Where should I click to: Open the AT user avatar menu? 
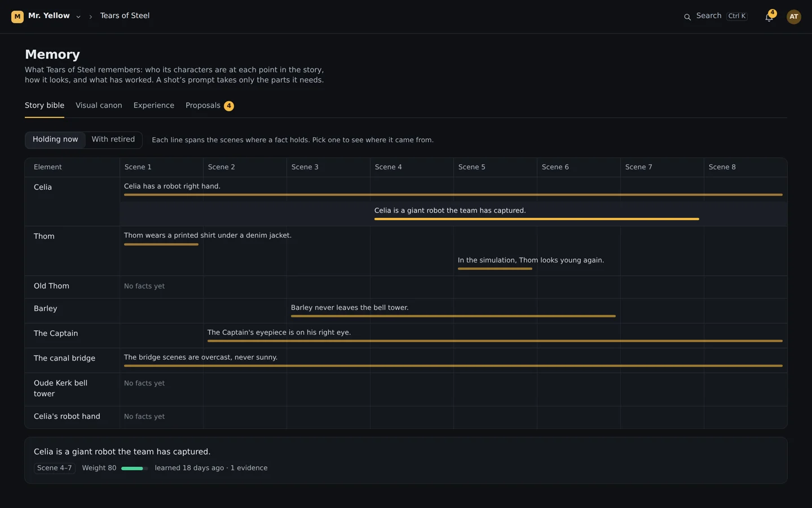click(x=793, y=17)
